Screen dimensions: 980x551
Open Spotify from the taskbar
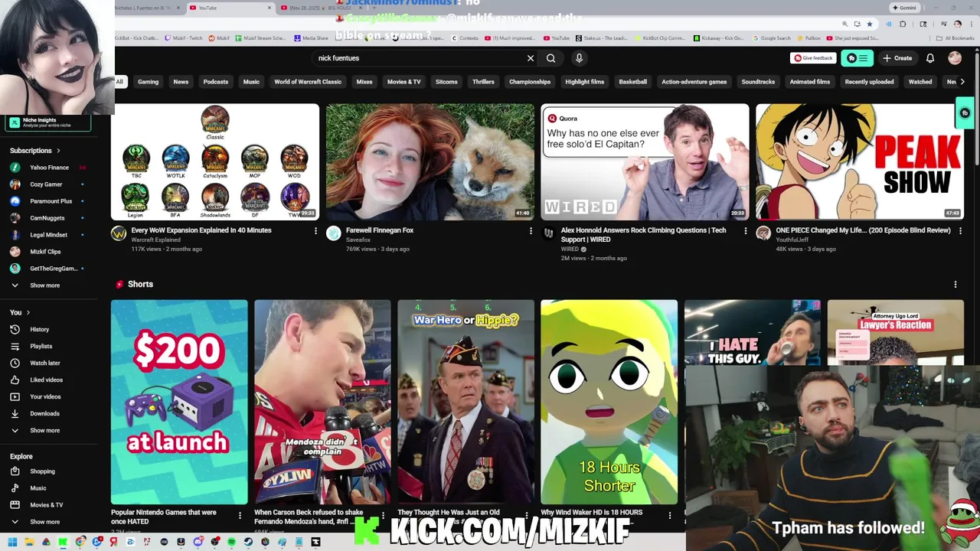point(231,542)
